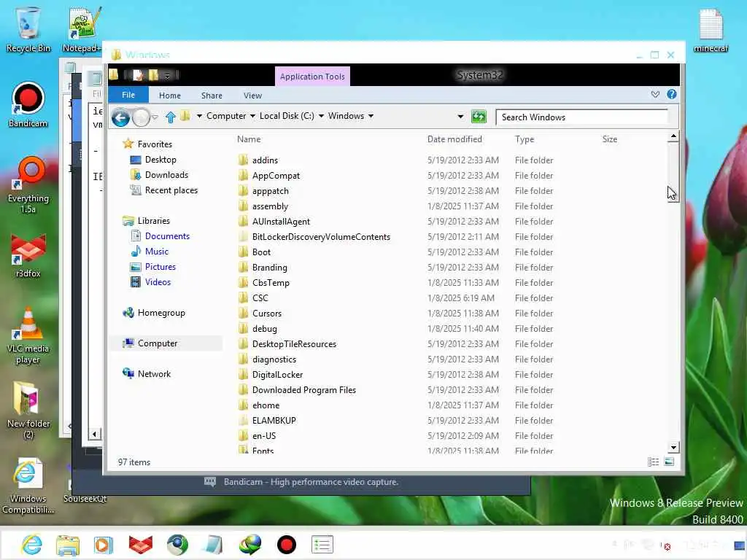Select Homegroup in navigation pane

161,313
